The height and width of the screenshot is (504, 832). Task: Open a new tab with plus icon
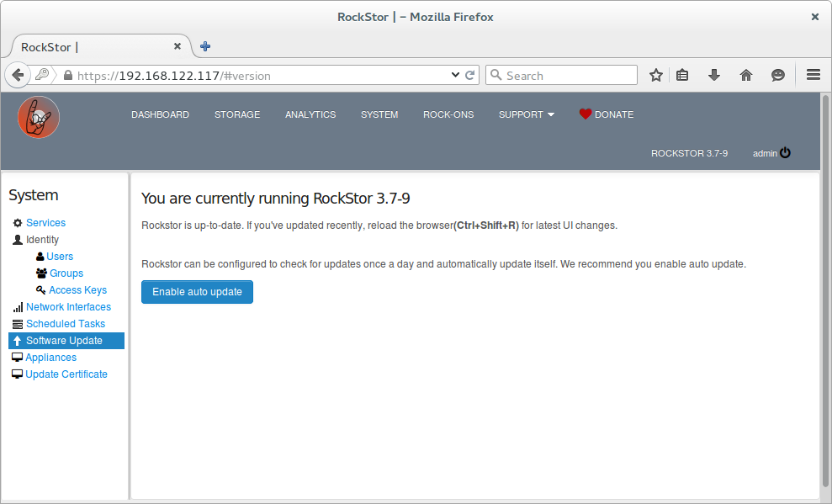(205, 46)
